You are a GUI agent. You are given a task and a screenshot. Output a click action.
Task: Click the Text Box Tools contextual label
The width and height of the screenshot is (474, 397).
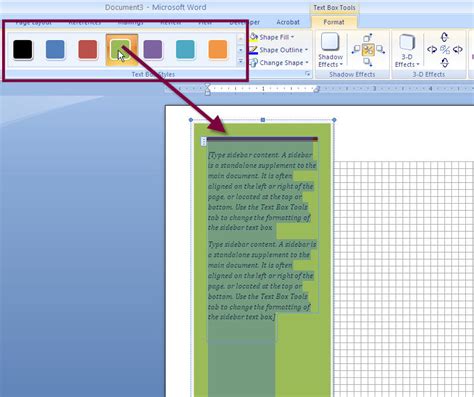334,7
